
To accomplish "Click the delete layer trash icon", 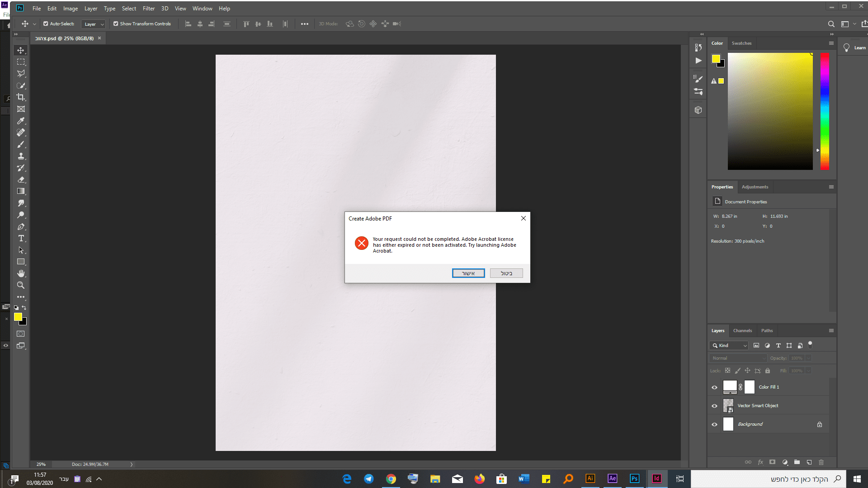I will tap(821, 462).
